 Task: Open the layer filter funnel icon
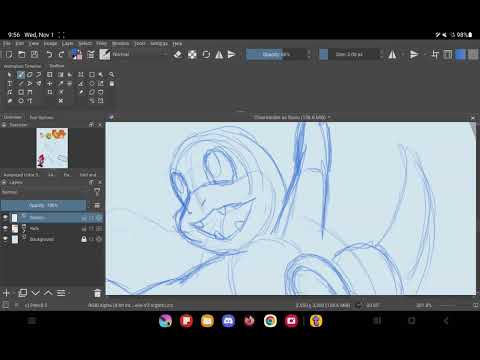coord(97,192)
